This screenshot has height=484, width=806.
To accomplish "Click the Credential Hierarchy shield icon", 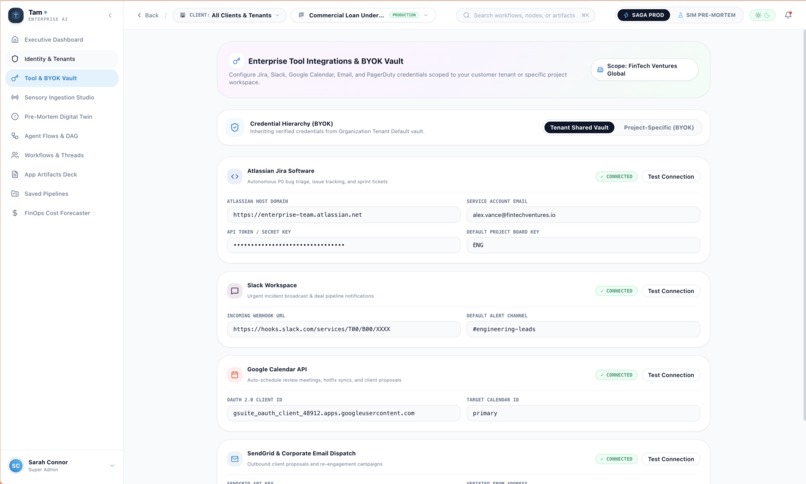I will [235, 127].
